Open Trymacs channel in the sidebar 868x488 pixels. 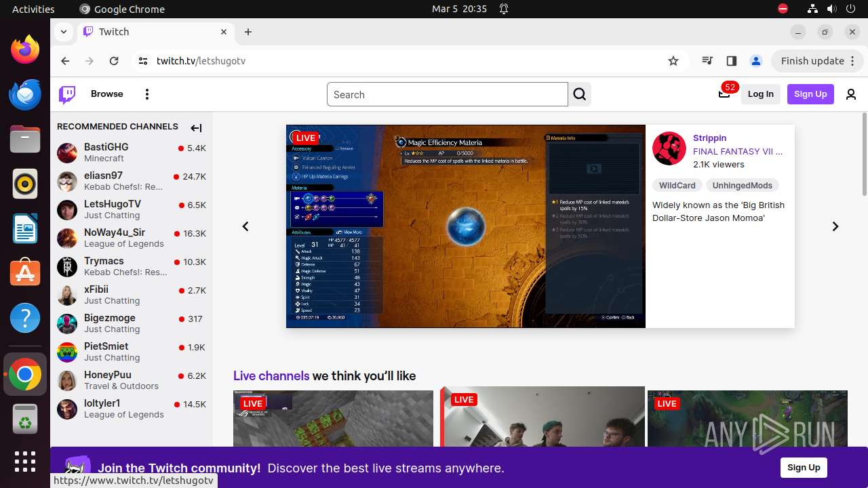pos(132,266)
